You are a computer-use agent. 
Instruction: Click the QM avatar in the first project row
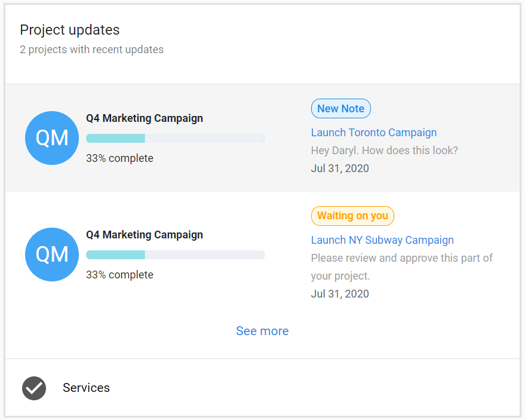[x=52, y=138]
